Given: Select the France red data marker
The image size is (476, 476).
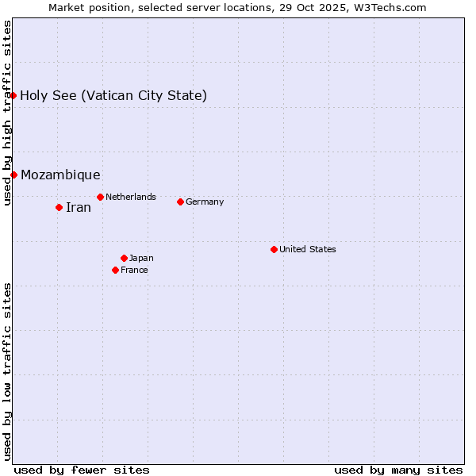Looking at the screenshot, I should pos(115,270).
